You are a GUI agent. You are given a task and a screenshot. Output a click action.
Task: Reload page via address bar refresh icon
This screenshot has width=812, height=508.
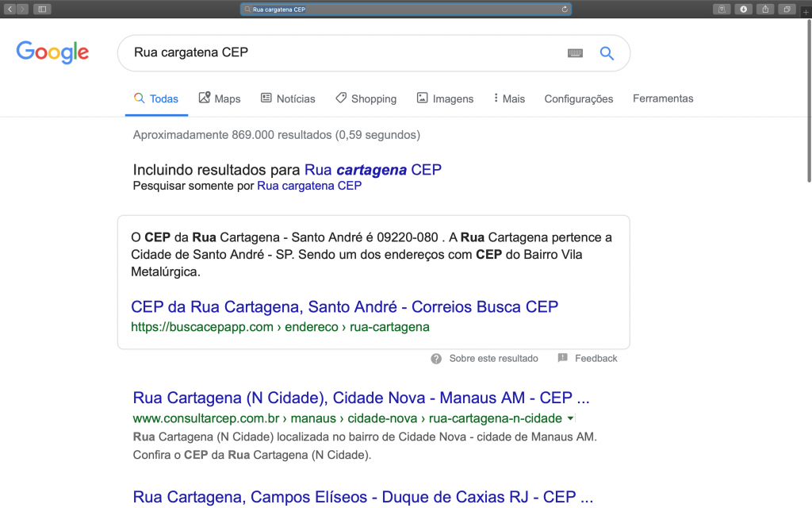(x=565, y=9)
